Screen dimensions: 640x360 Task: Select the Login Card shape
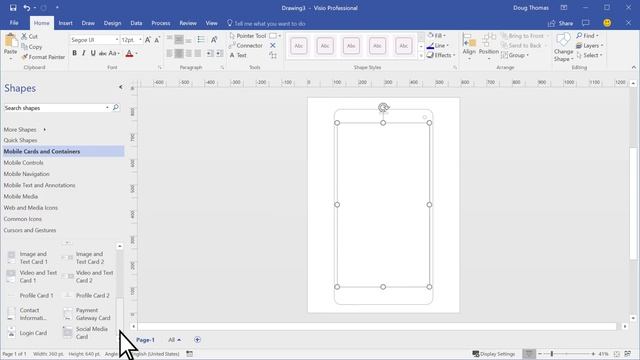click(28, 333)
